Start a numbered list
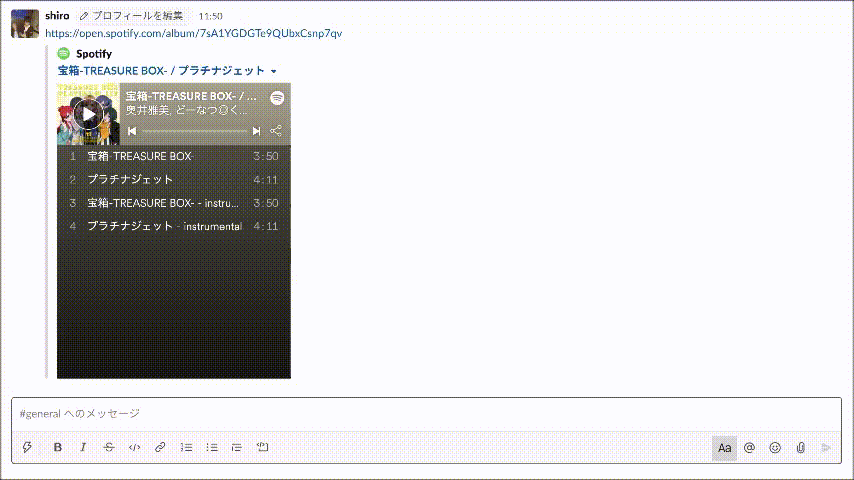The image size is (854, 480). (186, 447)
